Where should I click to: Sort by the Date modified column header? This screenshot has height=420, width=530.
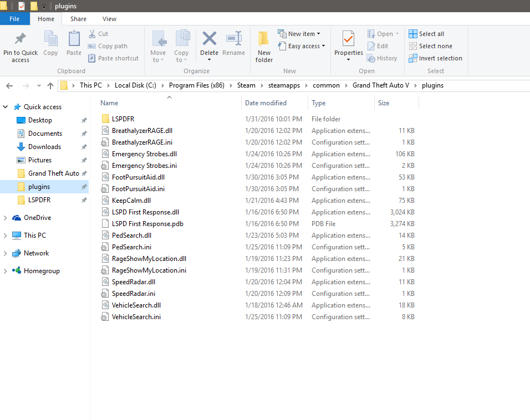click(x=274, y=103)
